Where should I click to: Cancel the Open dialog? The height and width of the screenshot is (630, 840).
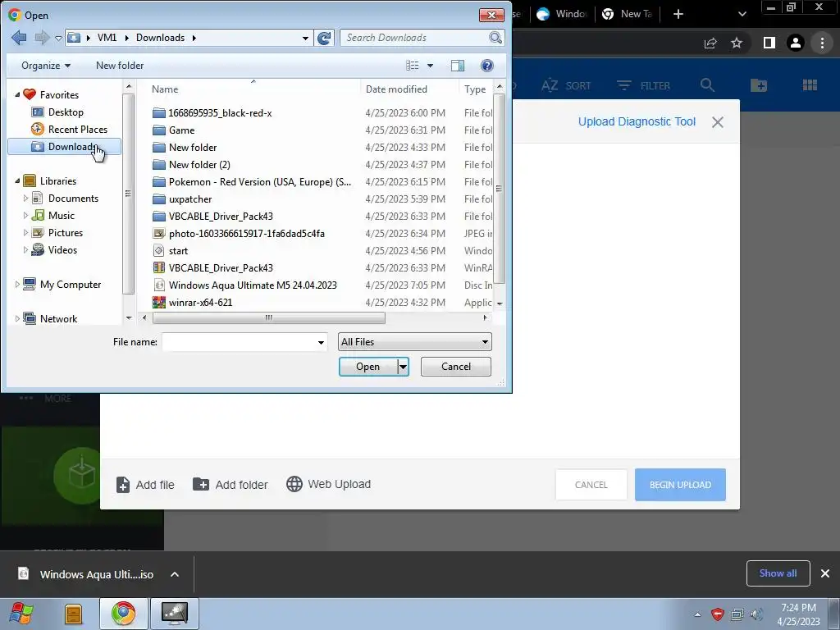[x=456, y=367]
